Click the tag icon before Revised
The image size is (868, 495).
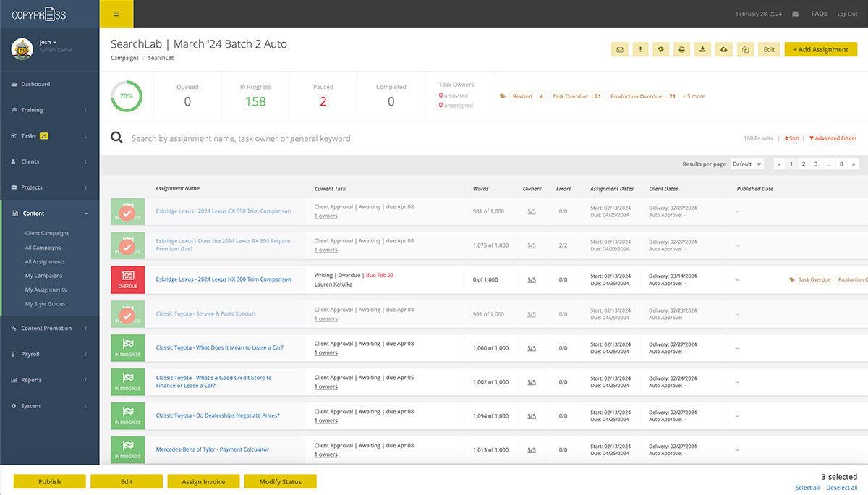pos(503,96)
